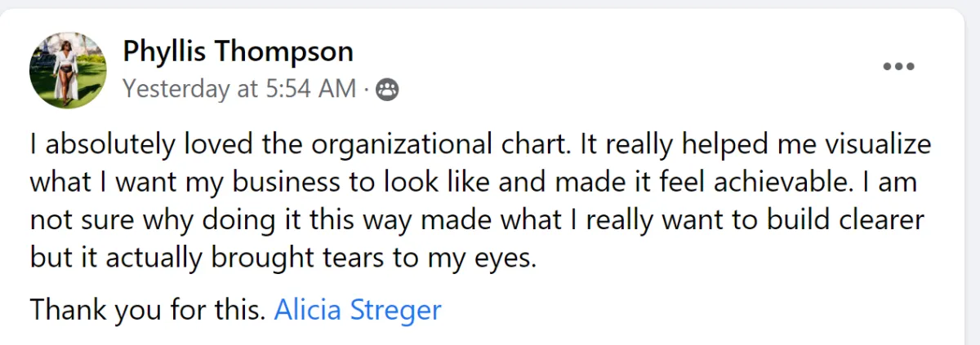
Task: Open the post via Yesterday at 5:54 AM
Action: point(239,89)
